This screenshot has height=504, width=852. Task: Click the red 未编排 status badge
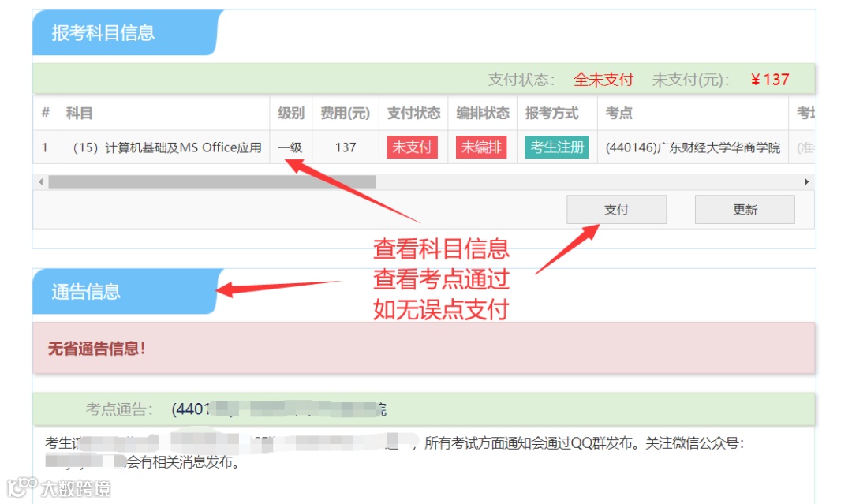tap(481, 147)
